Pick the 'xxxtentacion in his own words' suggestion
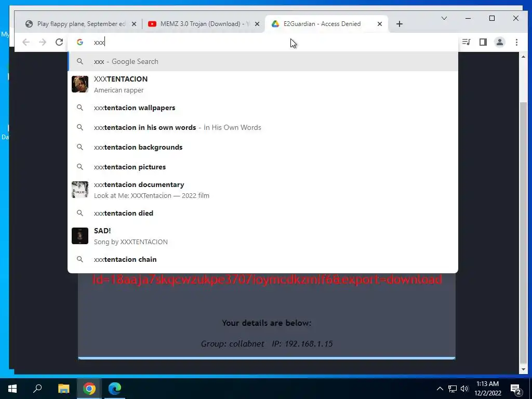 [x=263, y=127]
